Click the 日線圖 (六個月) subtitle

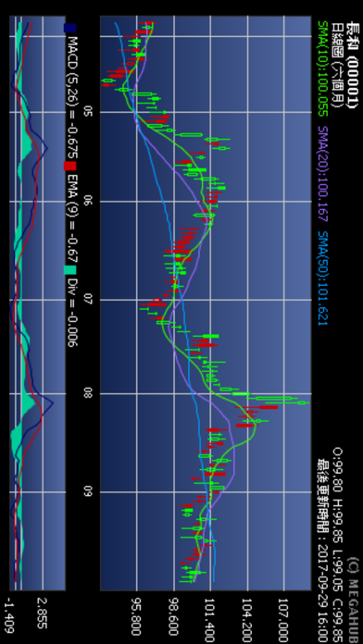[x=337, y=64]
